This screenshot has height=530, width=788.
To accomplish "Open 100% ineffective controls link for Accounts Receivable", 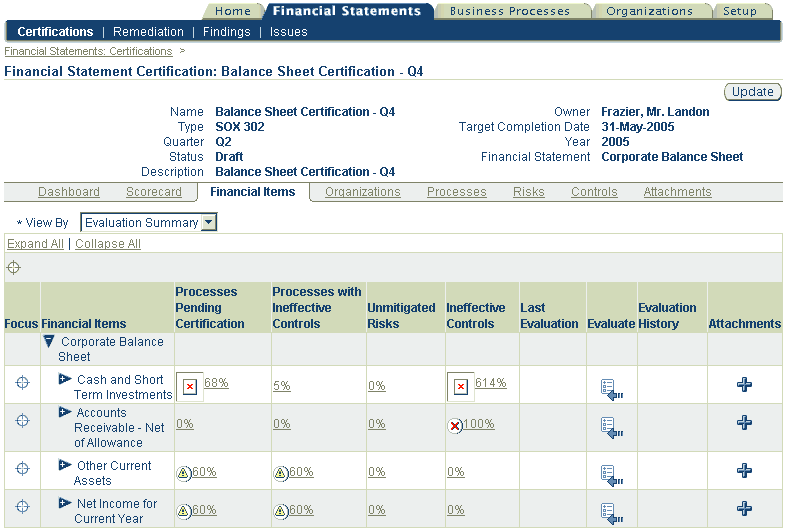I will [x=479, y=424].
